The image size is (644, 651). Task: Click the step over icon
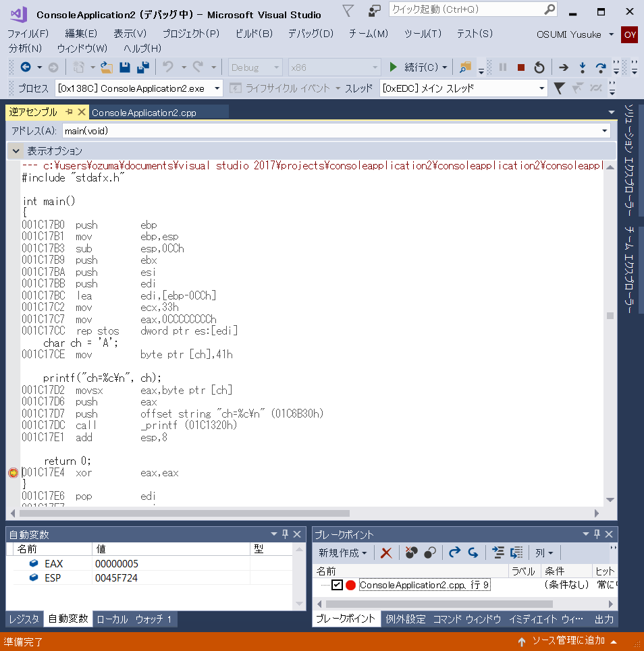(600, 67)
